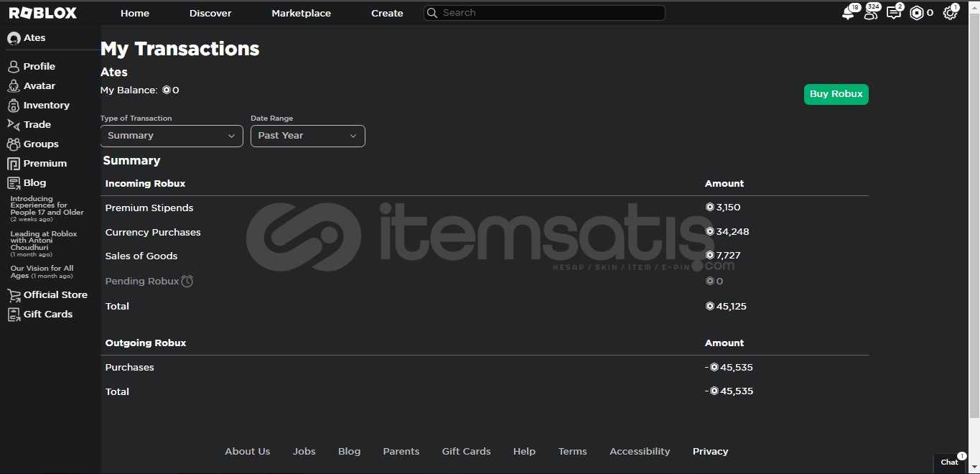Go to the Home tab

click(x=135, y=13)
